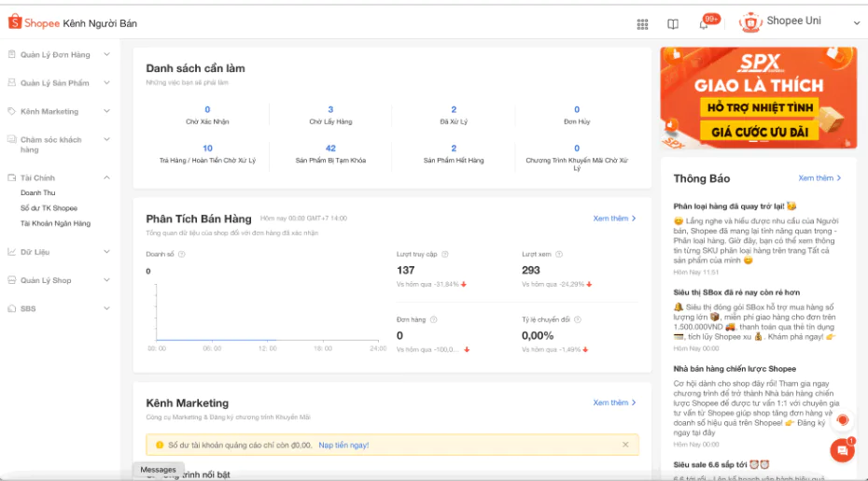Open the SPX Giao Là Thích banner

pos(757,99)
